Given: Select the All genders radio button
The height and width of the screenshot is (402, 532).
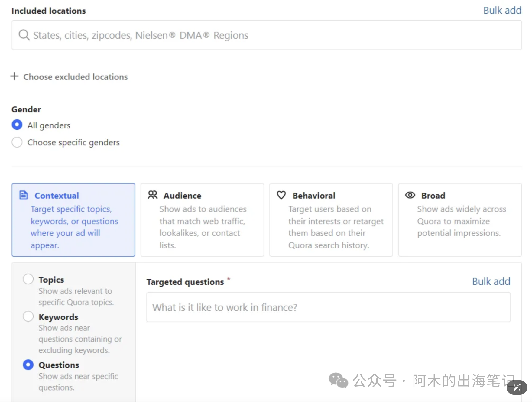Looking at the screenshot, I should pyautogui.click(x=17, y=125).
